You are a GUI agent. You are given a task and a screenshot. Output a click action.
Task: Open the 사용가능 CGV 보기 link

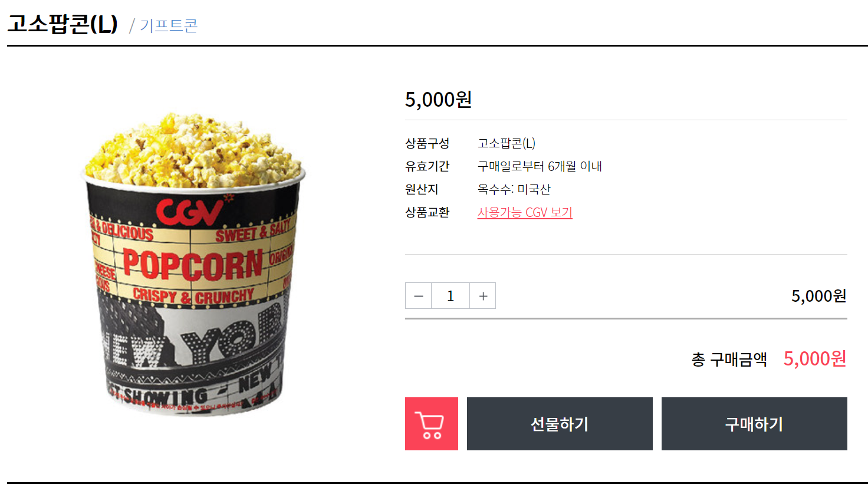[x=525, y=212]
